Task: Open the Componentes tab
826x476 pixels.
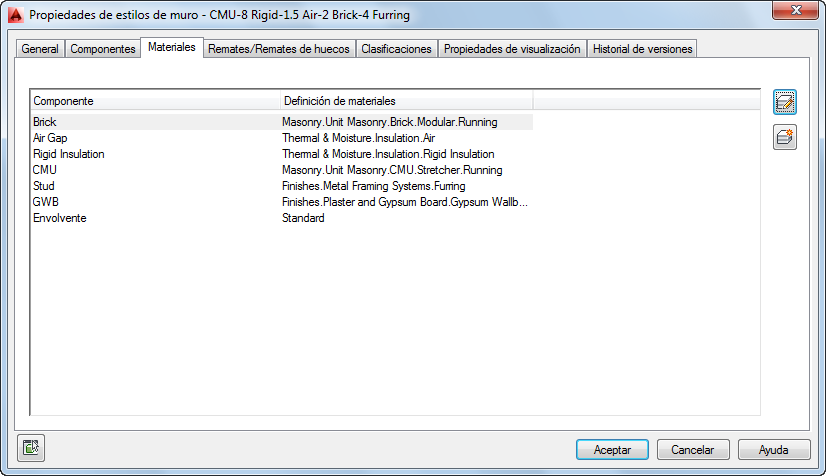Action: 103,48
